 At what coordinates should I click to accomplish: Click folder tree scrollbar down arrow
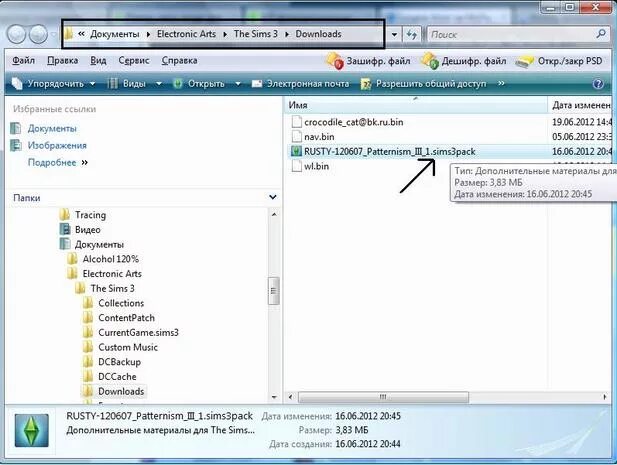274,397
